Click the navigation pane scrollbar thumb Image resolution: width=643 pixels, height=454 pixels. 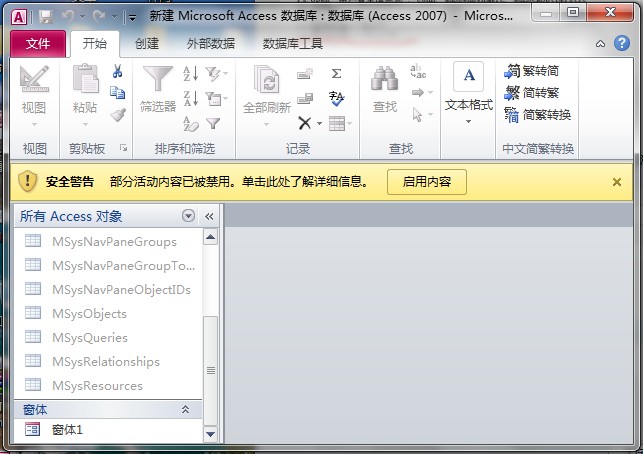pos(210,371)
